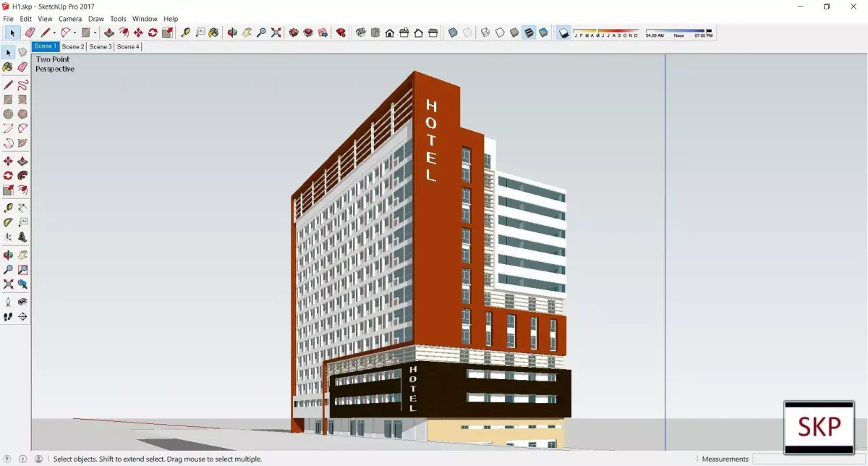Choose the Push/Pull tool in top toolbar

(x=109, y=33)
